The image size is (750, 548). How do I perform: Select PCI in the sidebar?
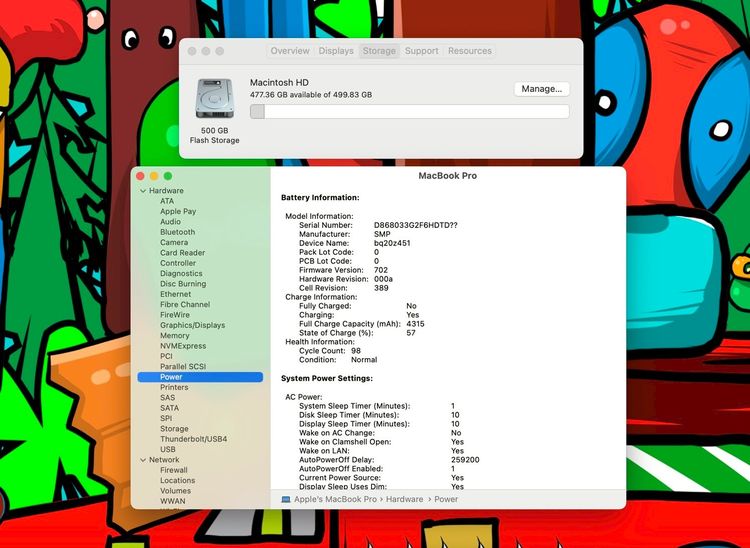(x=166, y=356)
